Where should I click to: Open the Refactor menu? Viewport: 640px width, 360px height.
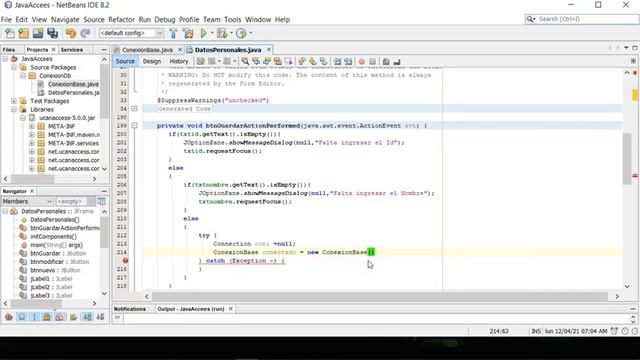[x=121, y=20]
